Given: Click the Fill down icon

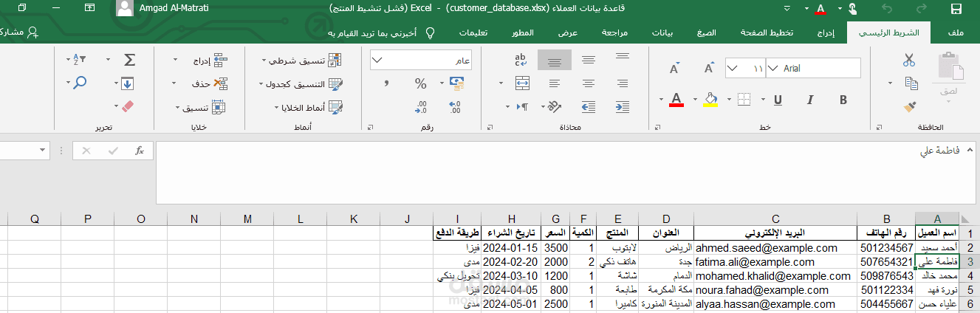Looking at the screenshot, I should pos(127,83).
